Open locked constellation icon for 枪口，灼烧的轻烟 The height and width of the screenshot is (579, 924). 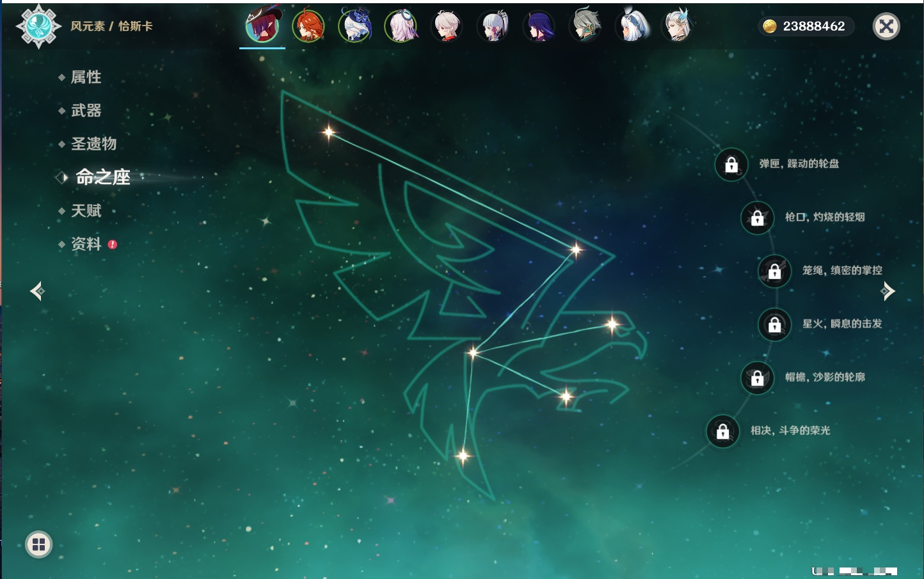click(758, 218)
